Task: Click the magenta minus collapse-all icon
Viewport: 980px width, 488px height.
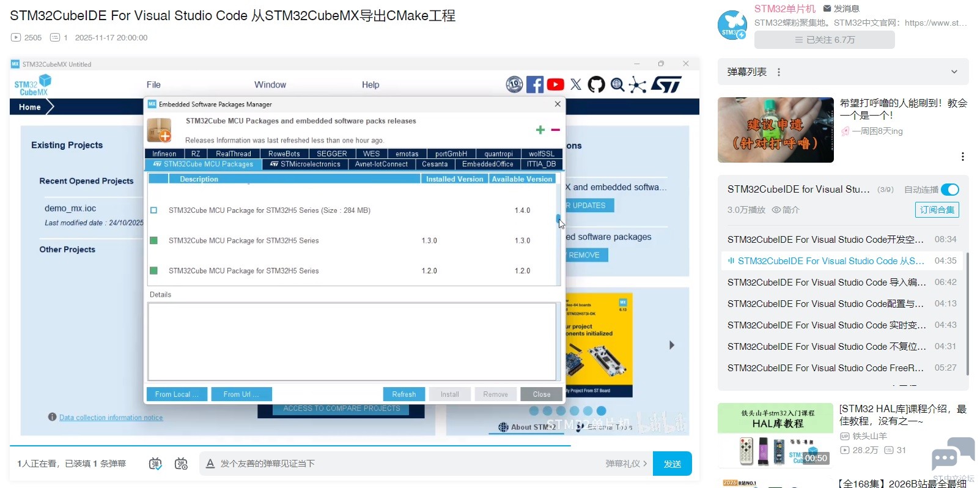Action: (555, 130)
